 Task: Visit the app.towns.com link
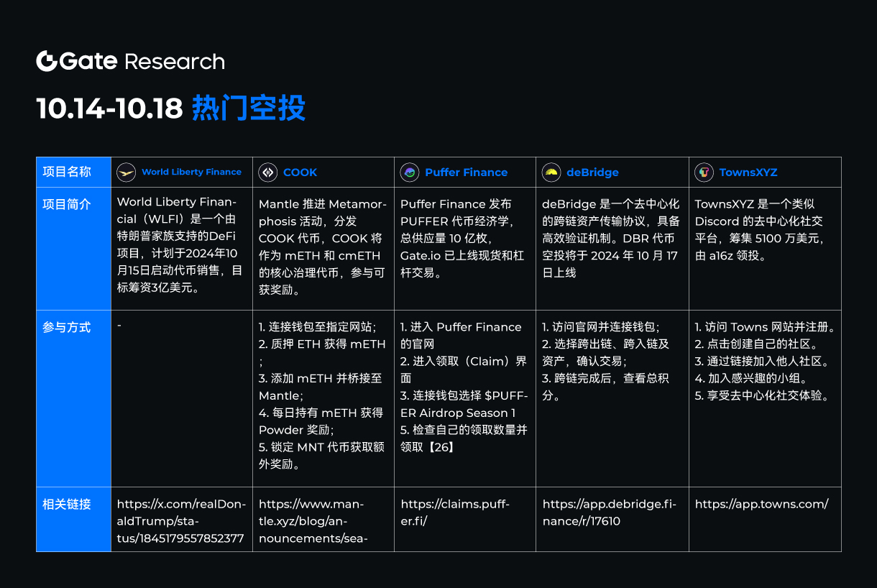(x=761, y=504)
